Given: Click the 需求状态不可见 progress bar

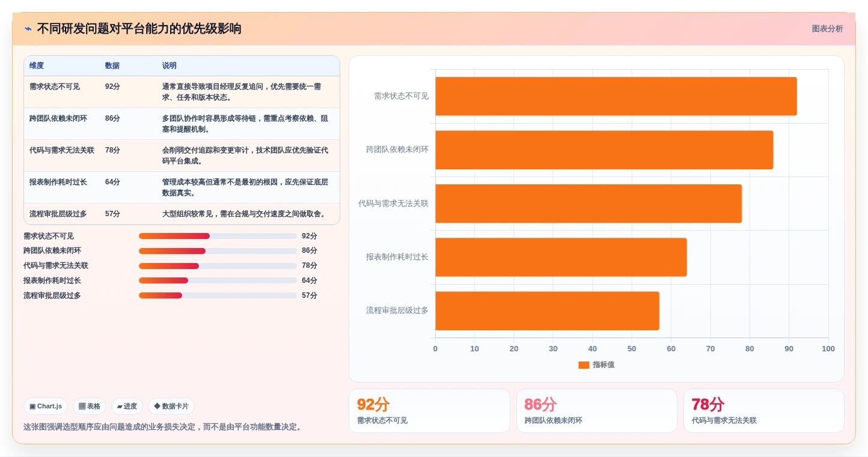Looking at the screenshot, I should (218, 236).
